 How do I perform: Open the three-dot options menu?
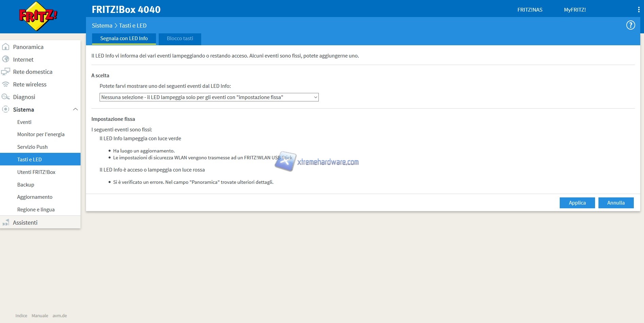pyautogui.click(x=639, y=10)
